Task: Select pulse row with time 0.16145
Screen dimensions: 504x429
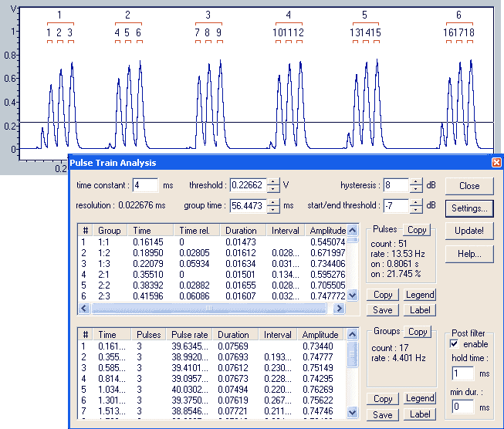Action: 212,242
